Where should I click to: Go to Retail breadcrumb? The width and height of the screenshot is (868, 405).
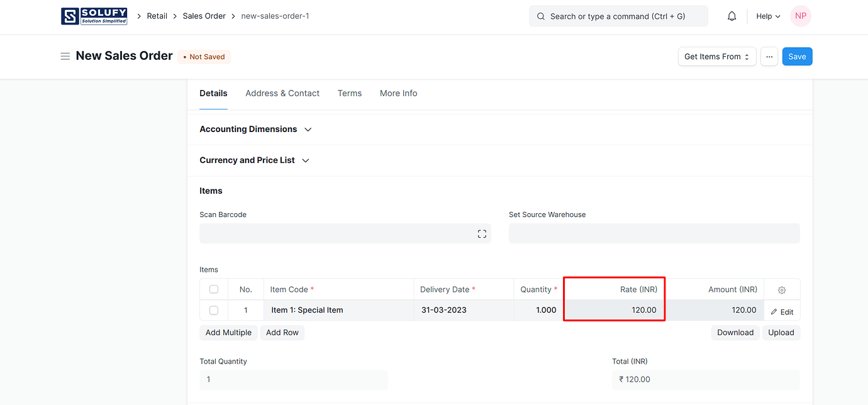pos(157,16)
